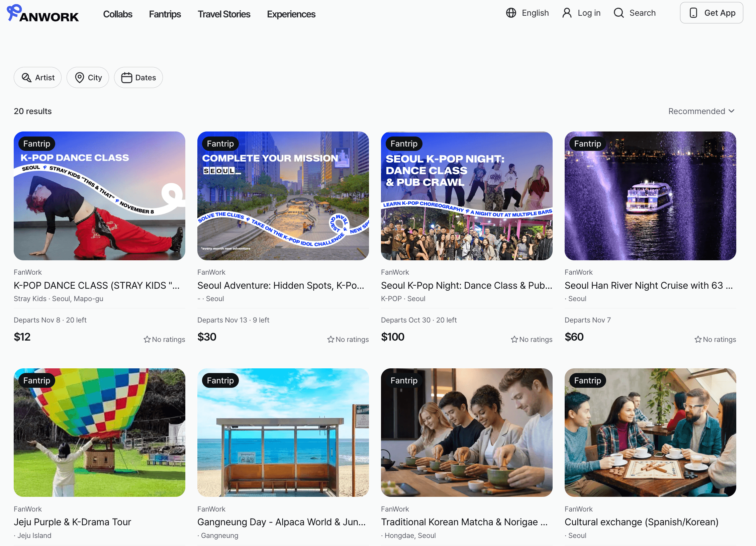The height and width of the screenshot is (546, 756).
Task: Open Cultural exchange (Spanish/Korean) title
Action: tap(642, 522)
